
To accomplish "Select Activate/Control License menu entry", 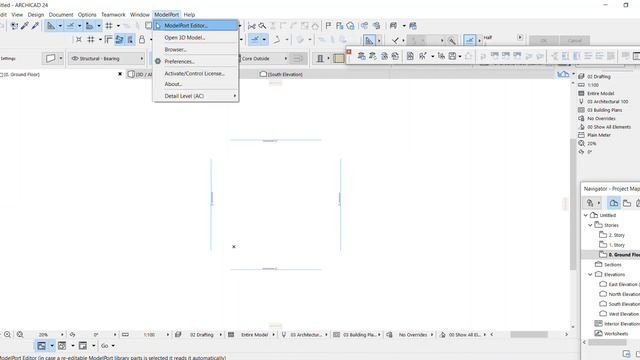I will click(x=196, y=73).
